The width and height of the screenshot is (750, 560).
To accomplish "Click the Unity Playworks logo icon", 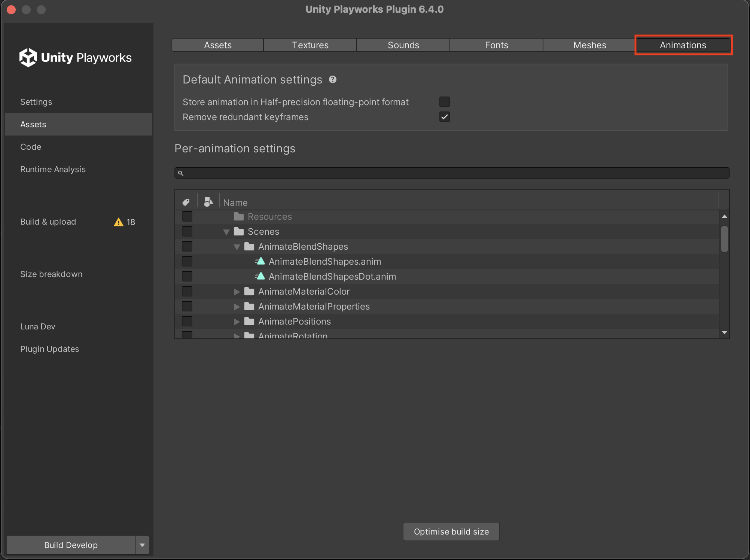I will pyautogui.click(x=28, y=58).
